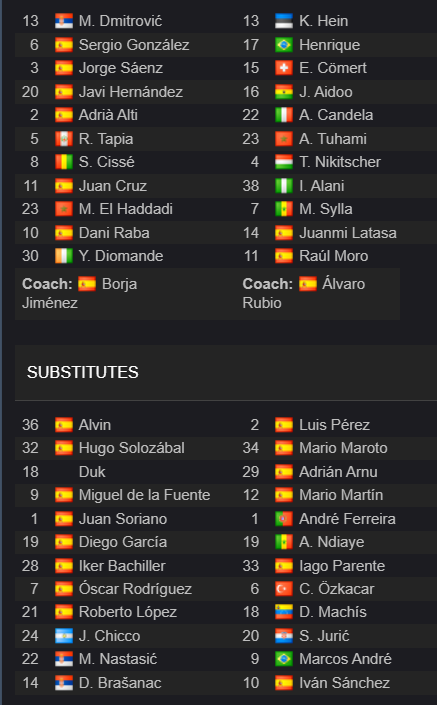Click the Estonian flag next to K. Hein
The image size is (437, 705).
284,21
